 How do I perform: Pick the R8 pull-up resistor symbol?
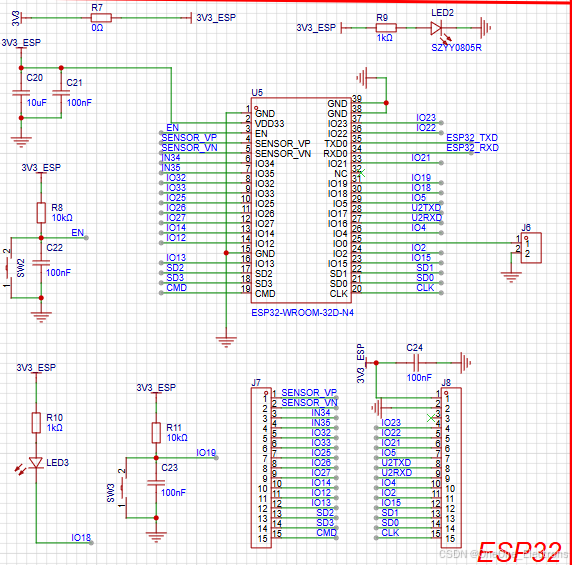[41, 213]
